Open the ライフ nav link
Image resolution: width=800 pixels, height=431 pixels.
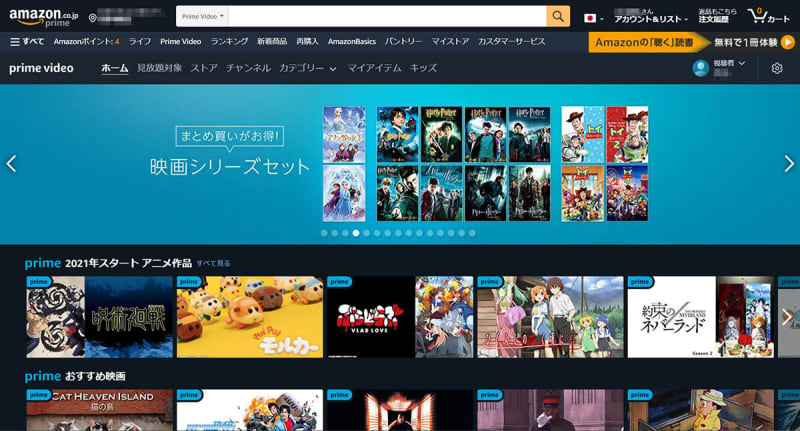click(139, 42)
